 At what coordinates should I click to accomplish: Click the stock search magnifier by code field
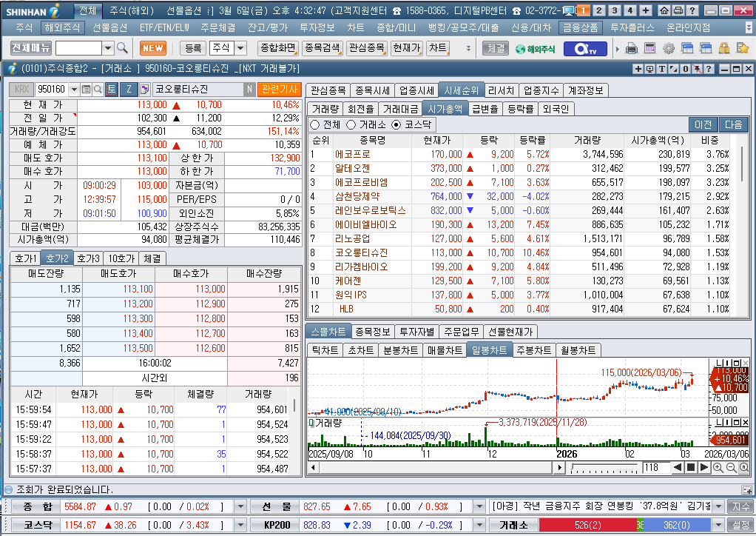pos(98,90)
